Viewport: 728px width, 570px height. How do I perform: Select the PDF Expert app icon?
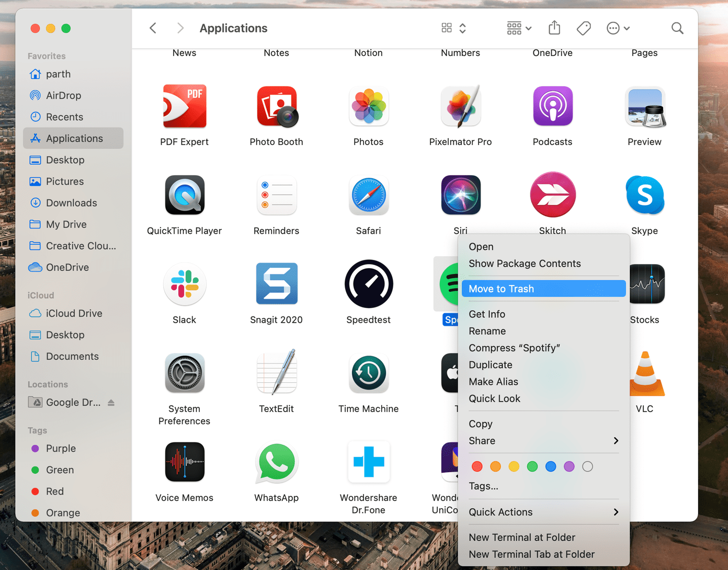(184, 106)
